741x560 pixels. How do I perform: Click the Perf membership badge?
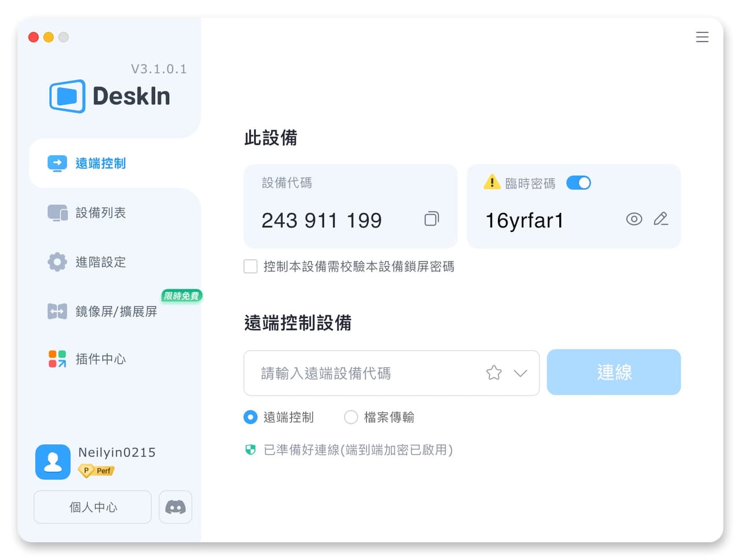coord(96,470)
